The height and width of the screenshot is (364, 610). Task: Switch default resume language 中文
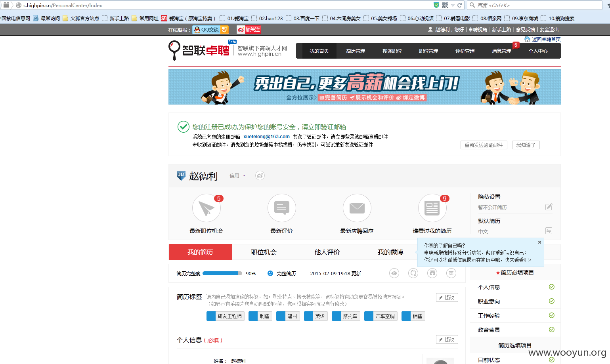coord(549,231)
